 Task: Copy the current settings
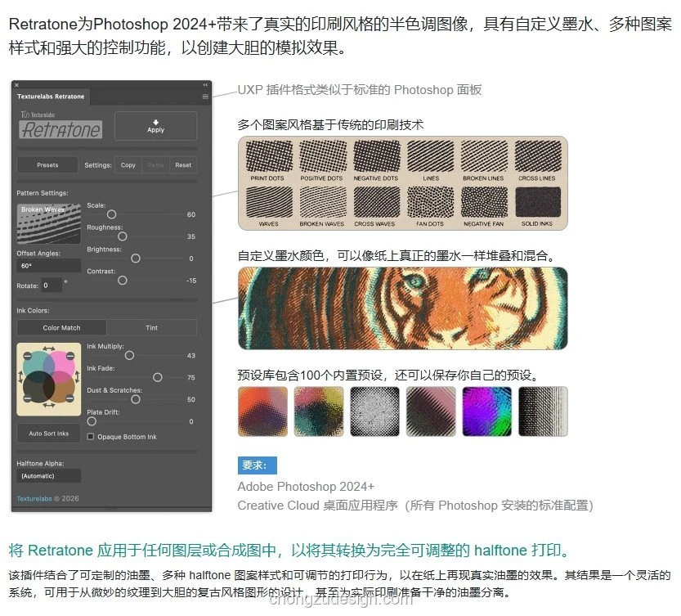tap(128, 165)
